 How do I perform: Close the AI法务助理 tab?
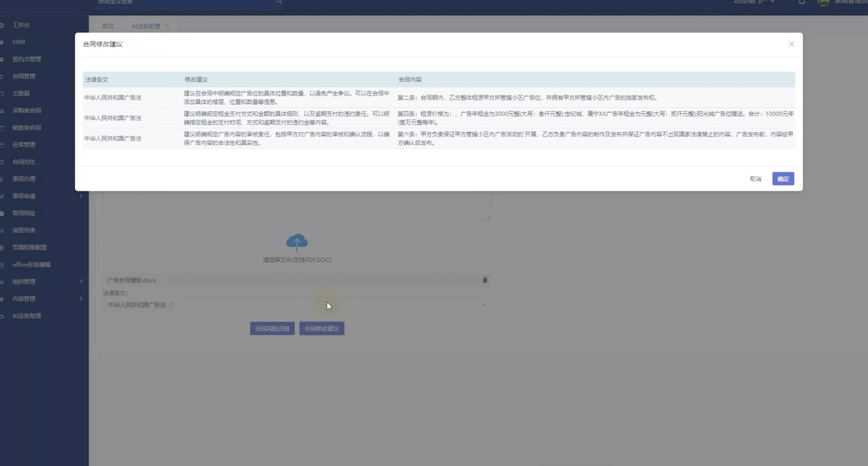pyautogui.click(x=167, y=26)
